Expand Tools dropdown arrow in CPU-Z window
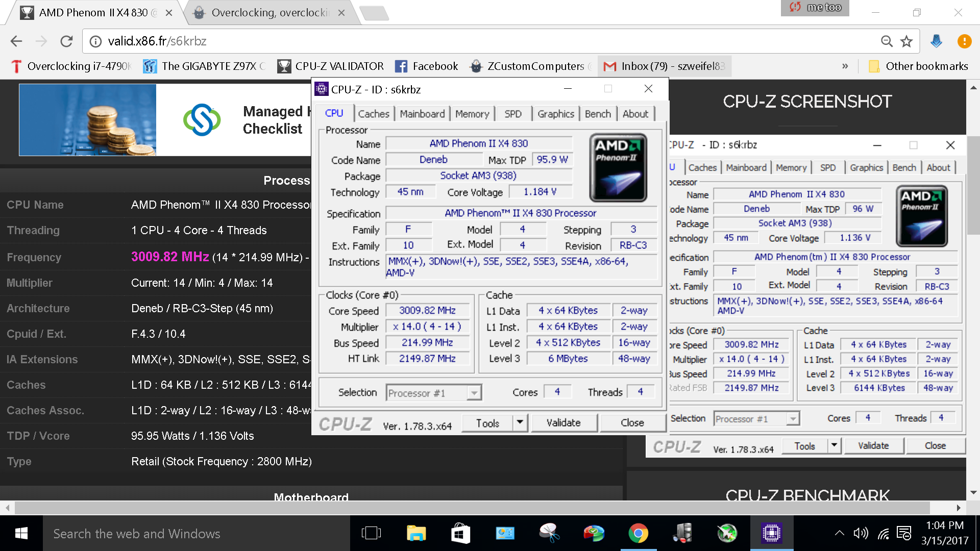980x551 pixels. tap(520, 423)
